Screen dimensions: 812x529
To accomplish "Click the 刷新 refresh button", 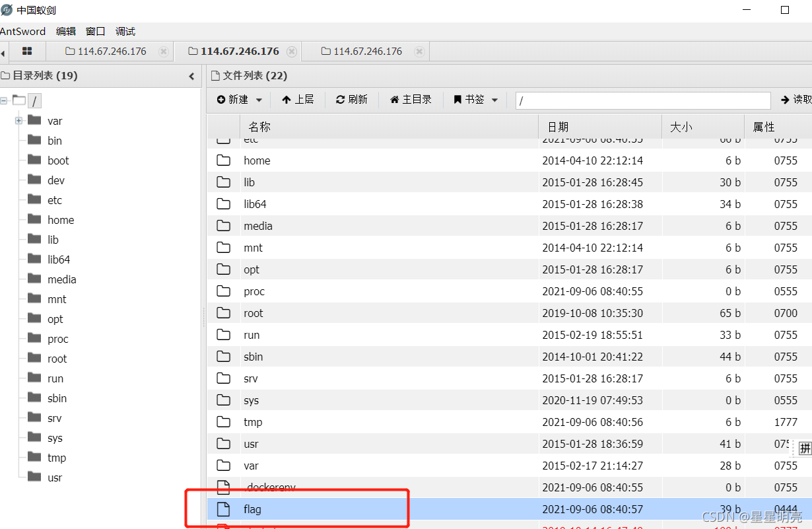I will [352, 100].
